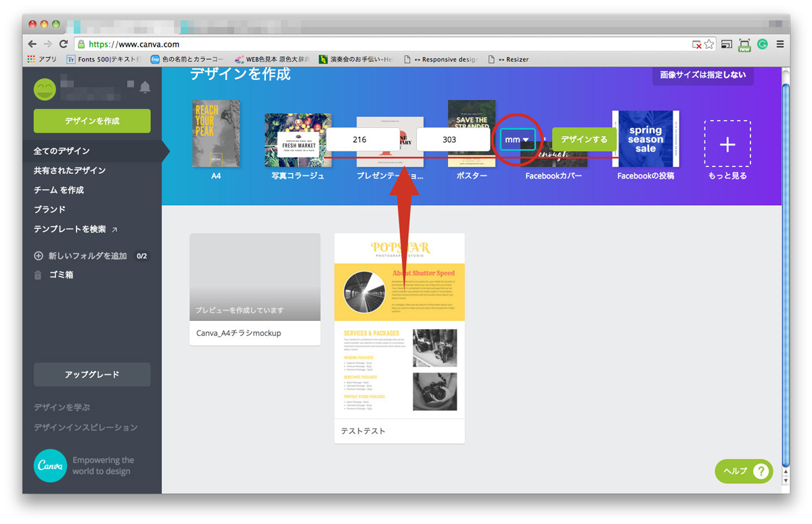
Task: Click the アップグレード button
Action: pyautogui.click(x=92, y=374)
